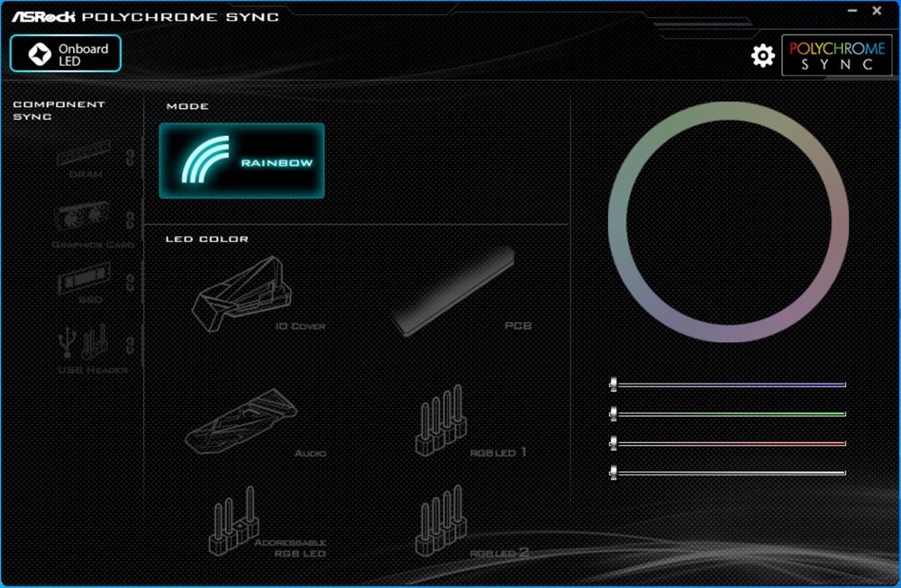Open settings via the gear icon
The width and height of the screenshot is (901, 588).
[762, 56]
